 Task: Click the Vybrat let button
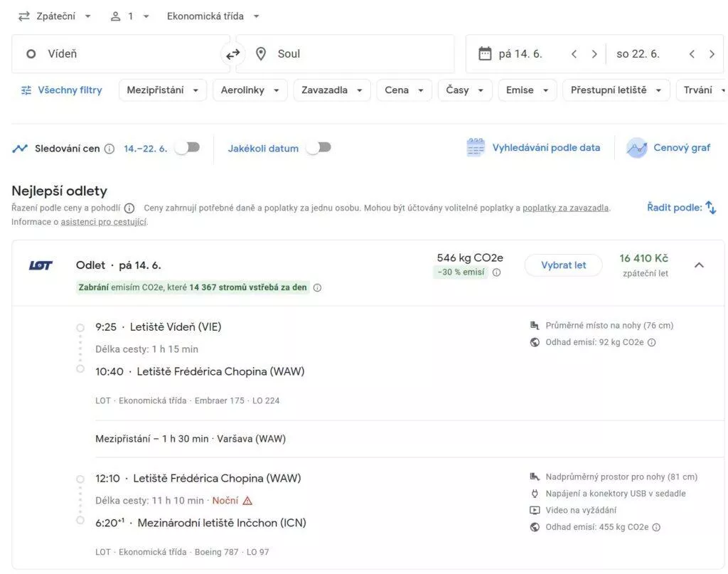pyautogui.click(x=563, y=265)
